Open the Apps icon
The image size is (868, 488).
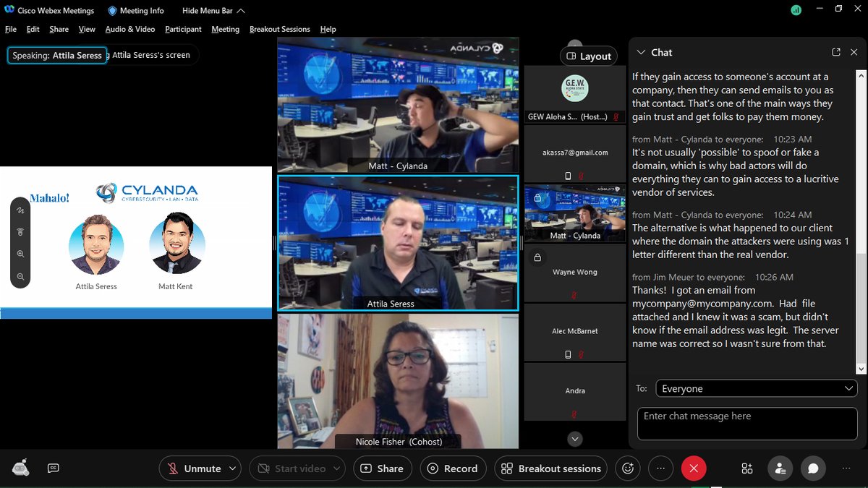pyautogui.click(x=747, y=468)
